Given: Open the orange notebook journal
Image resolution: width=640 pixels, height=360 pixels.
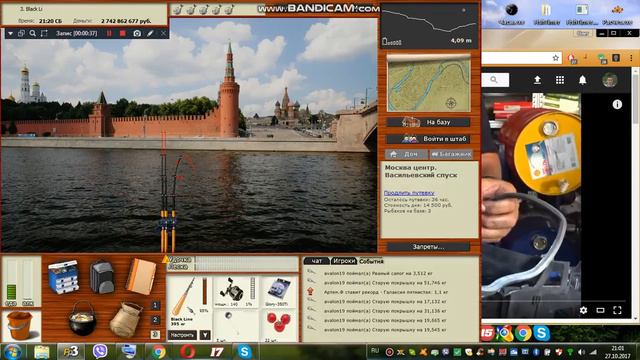Looking at the screenshot, I should [x=141, y=277].
